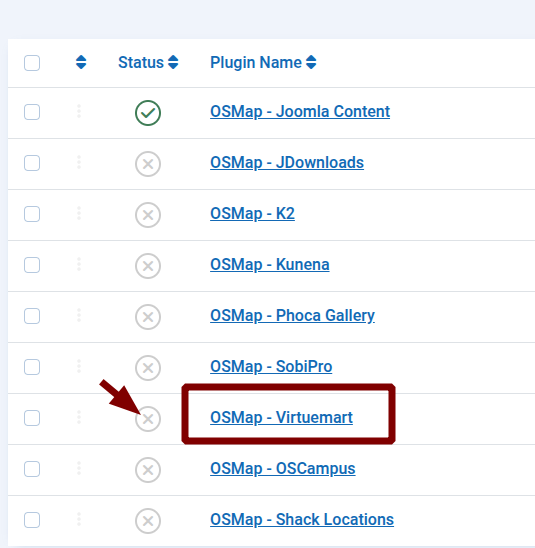Check the OSMap - Joomla Content row checkbox

(x=32, y=112)
